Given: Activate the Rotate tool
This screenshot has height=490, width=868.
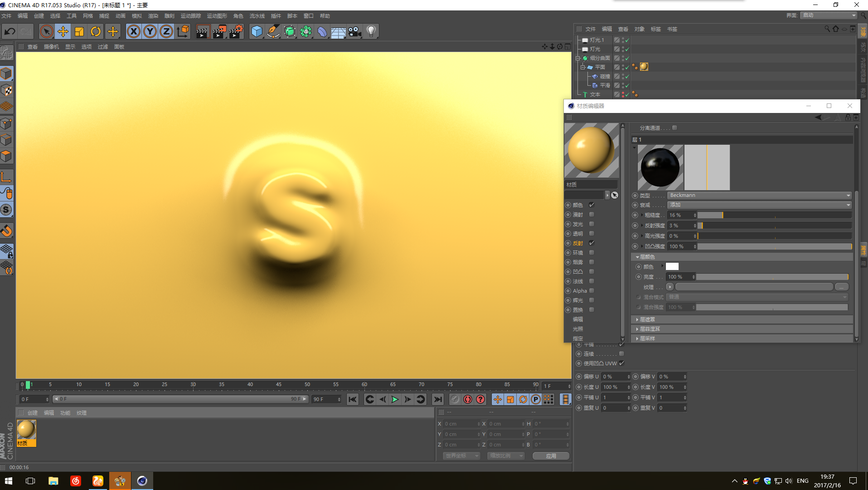Looking at the screenshot, I should point(96,31).
